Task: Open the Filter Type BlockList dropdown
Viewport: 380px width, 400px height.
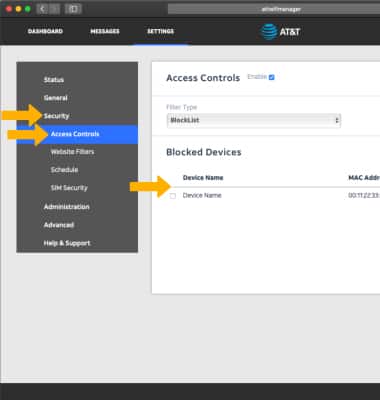Action: [254, 120]
